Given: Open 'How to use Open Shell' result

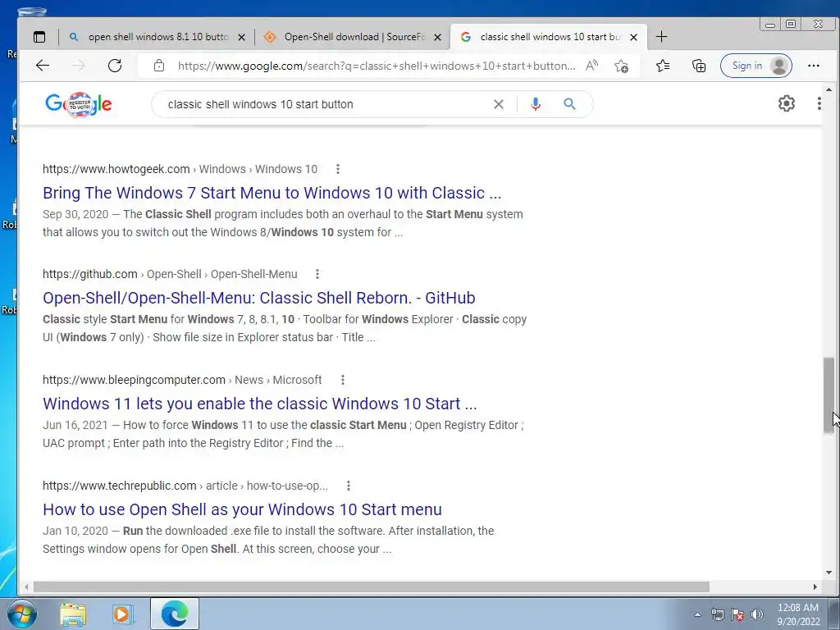Looking at the screenshot, I should (x=242, y=509).
